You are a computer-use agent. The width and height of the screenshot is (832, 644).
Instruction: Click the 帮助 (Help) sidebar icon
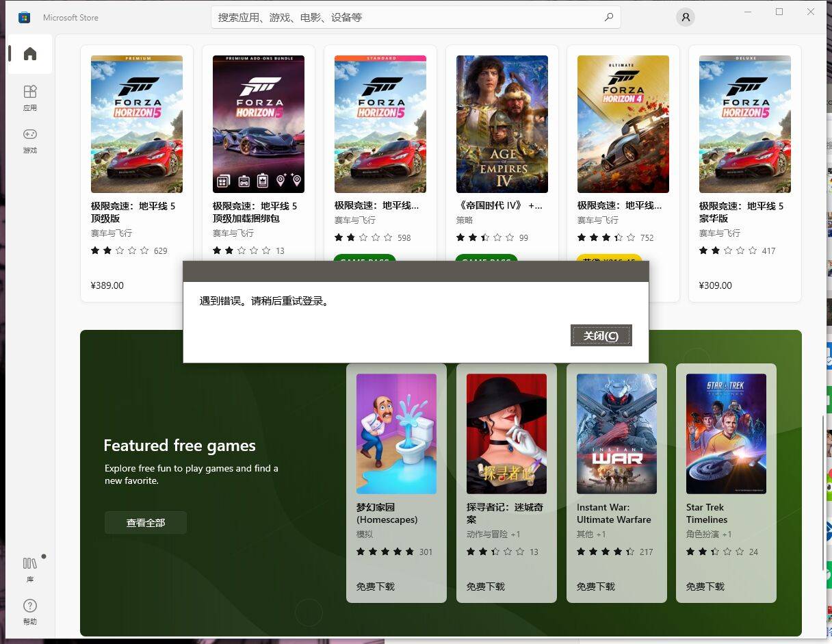[29, 612]
